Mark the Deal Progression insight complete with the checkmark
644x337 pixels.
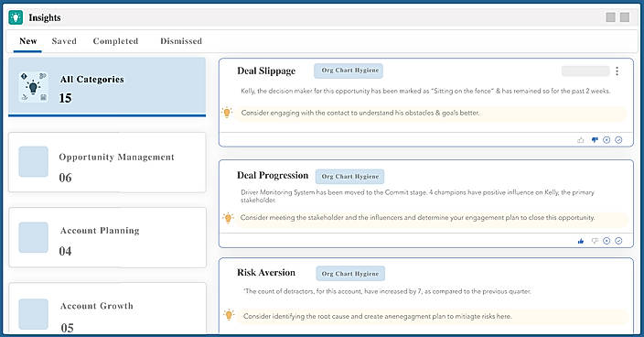618,241
